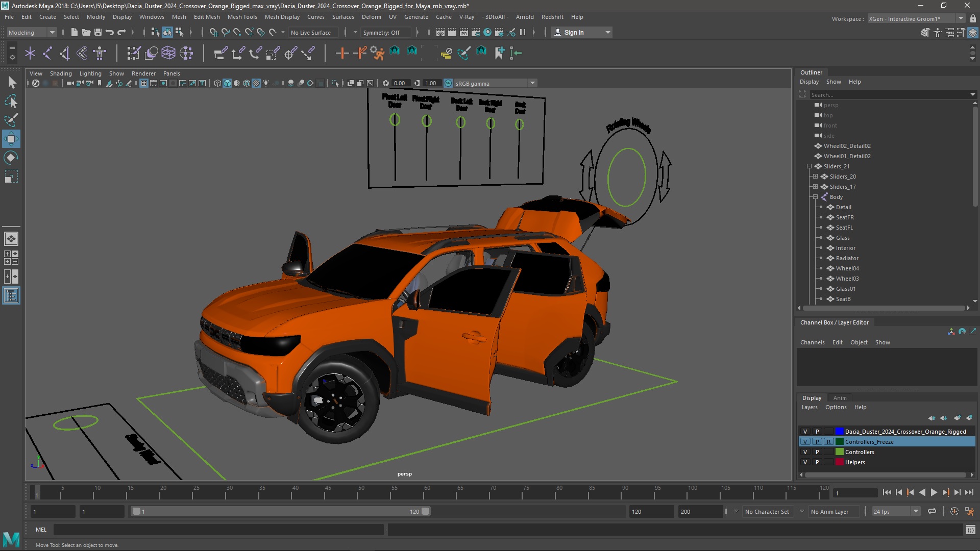Toggle the auto keyframe button
This screenshot has height=551, width=980.
pos(954,511)
